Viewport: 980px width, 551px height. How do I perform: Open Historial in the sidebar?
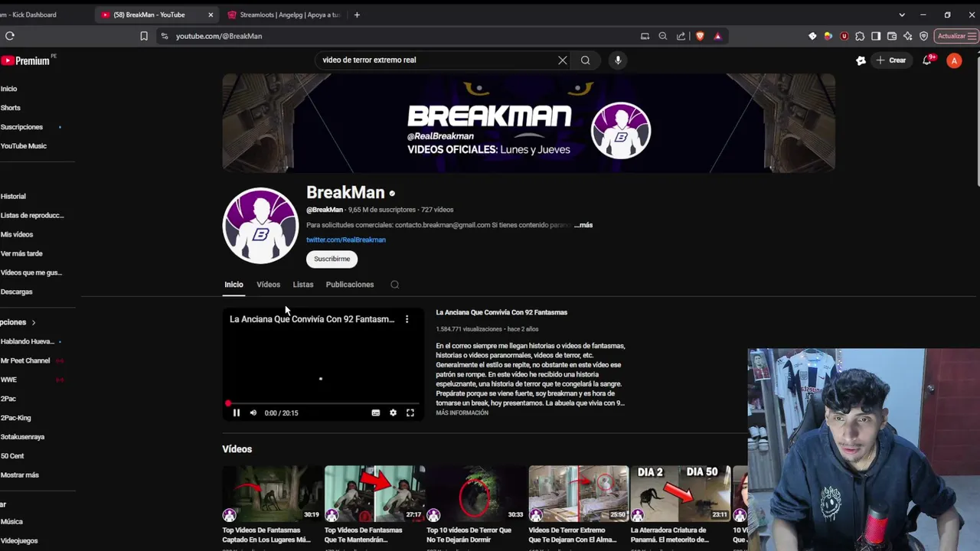13,197
